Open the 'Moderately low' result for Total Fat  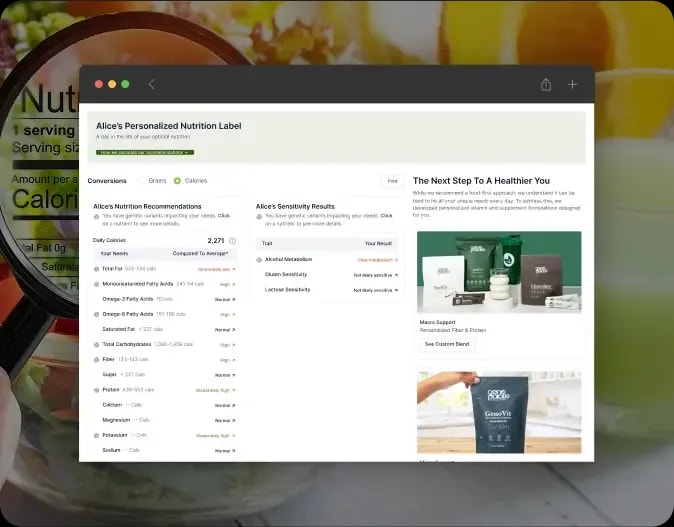[217, 270]
